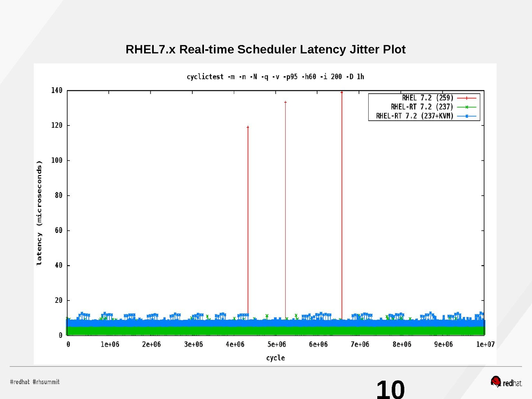The width and height of the screenshot is (532, 399).
Task: Click the tallest red spike's peak at 140
Action: coord(342,92)
